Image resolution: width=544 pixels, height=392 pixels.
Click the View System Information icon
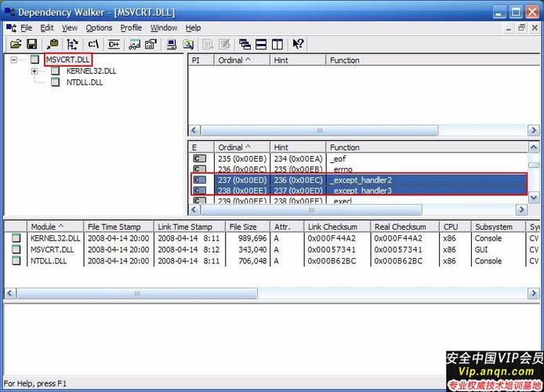point(135,44)
